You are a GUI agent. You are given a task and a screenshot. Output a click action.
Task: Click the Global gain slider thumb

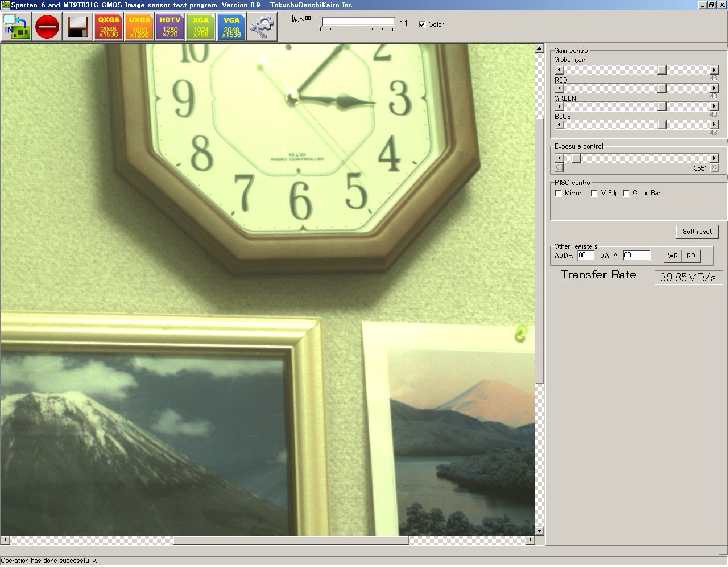pyautogui.click(x=662, y=70)
